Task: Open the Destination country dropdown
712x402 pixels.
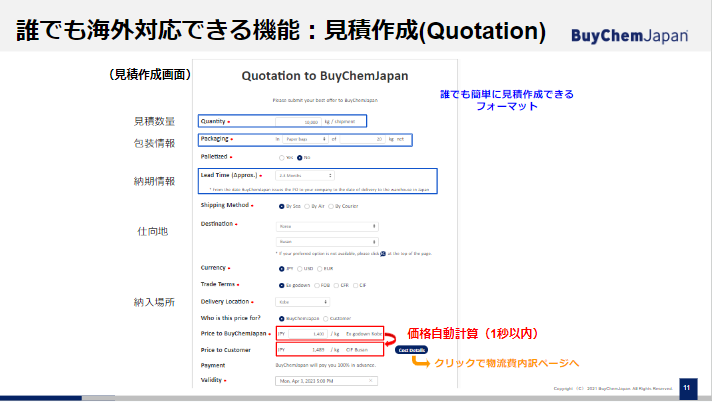Action: coord(327,226)
